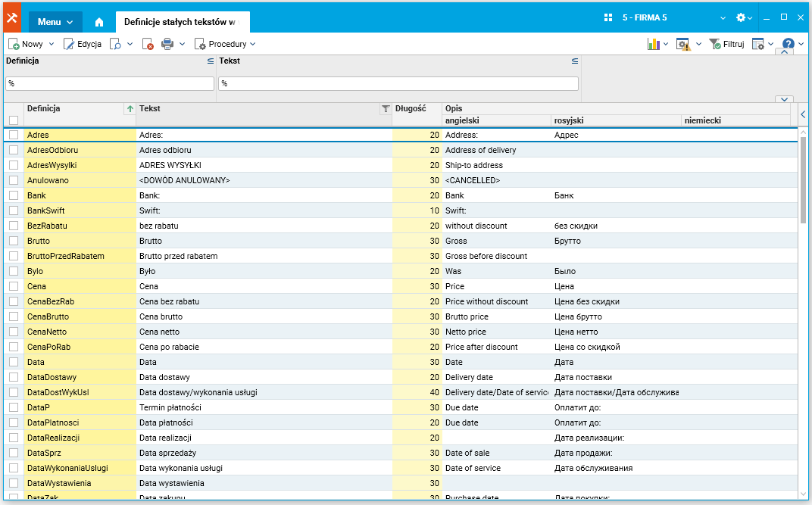Expand the arrow next to the help icon
Screen dimensions: 812x505
point(801,45)
